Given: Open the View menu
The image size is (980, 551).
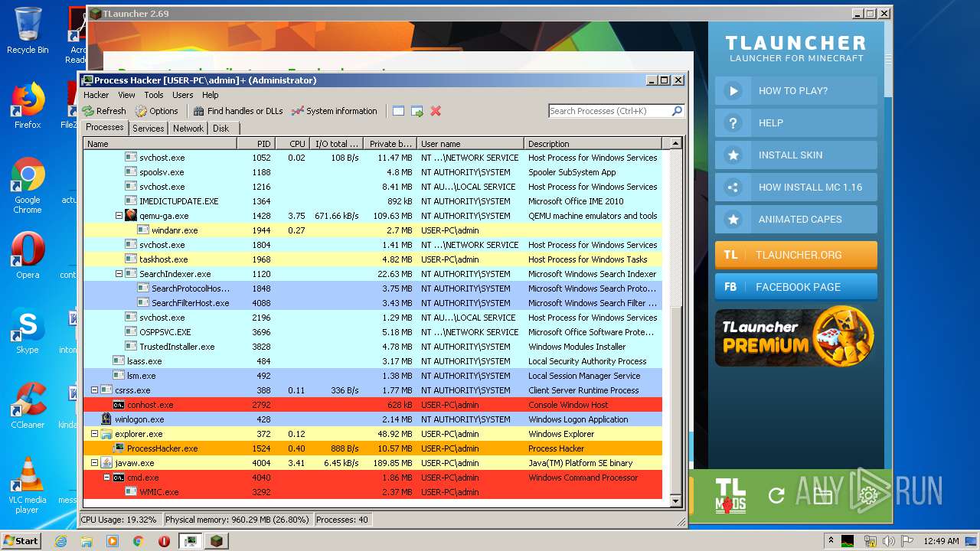Looking at the screenshot, I should pos(126,95).
